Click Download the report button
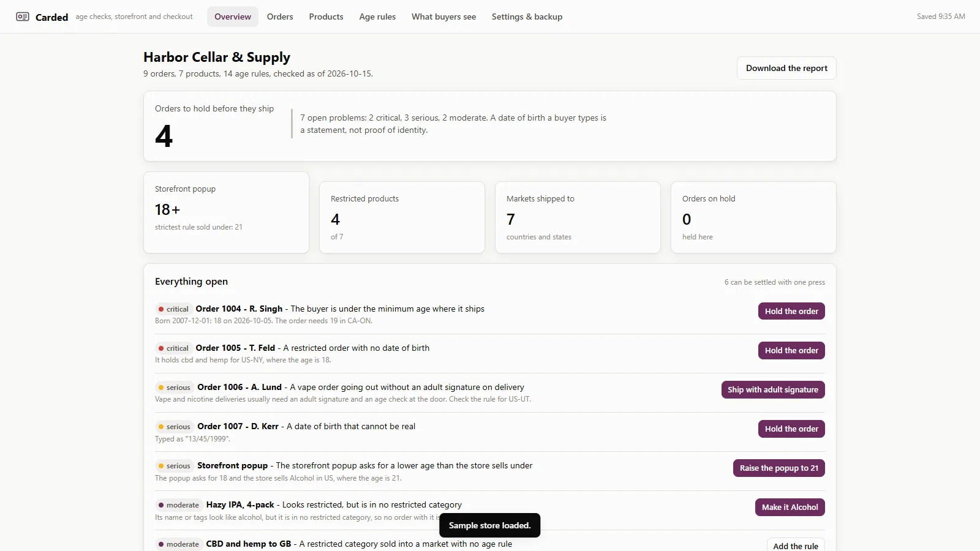 pos(786,68)
